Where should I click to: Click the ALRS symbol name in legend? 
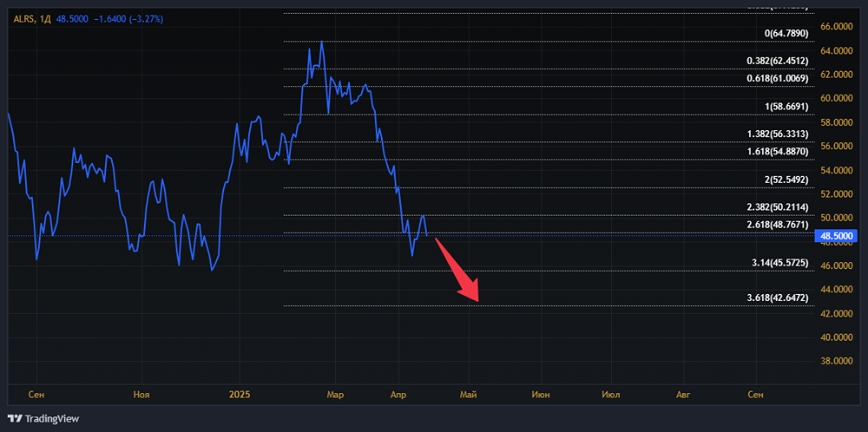point(23,18)
